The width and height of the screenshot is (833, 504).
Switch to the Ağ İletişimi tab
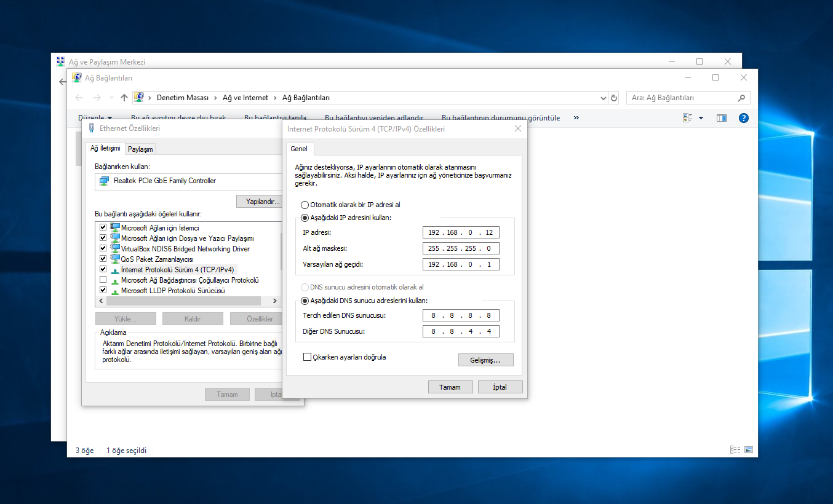pos(105,148)
